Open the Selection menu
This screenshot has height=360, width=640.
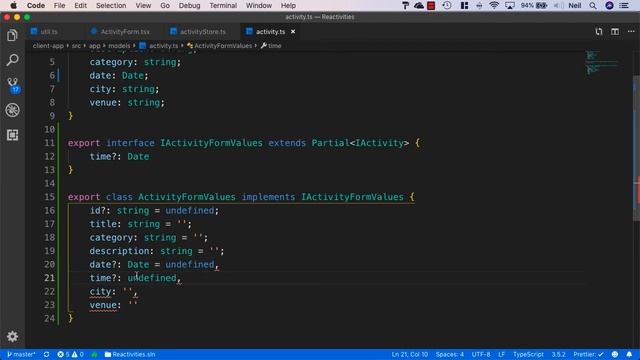click(x=111, y=6)
